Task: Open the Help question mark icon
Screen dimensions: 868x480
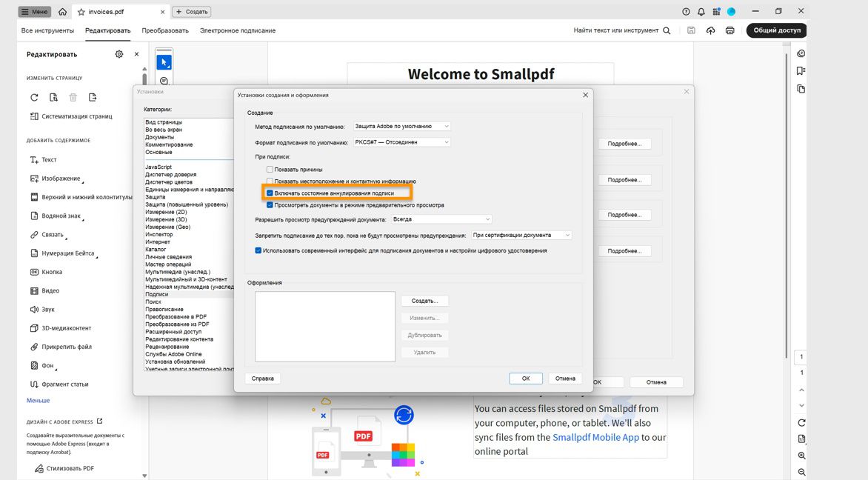Action: (x=687, y=12)
